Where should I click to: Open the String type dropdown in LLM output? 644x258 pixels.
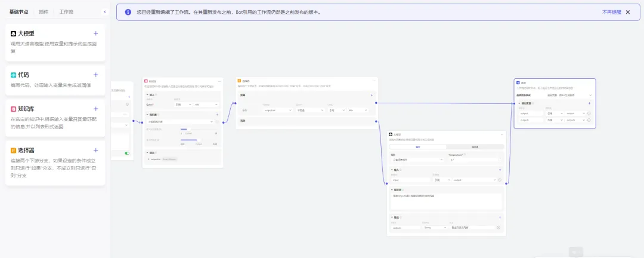click(434, 228)
